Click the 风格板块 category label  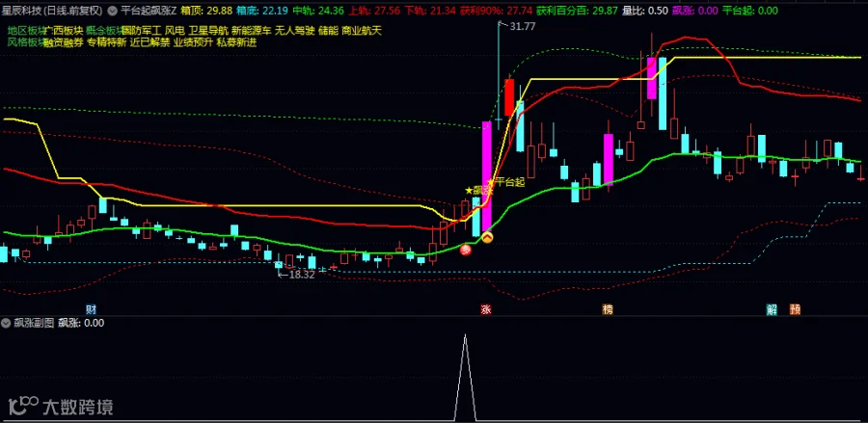pos(25,42)
